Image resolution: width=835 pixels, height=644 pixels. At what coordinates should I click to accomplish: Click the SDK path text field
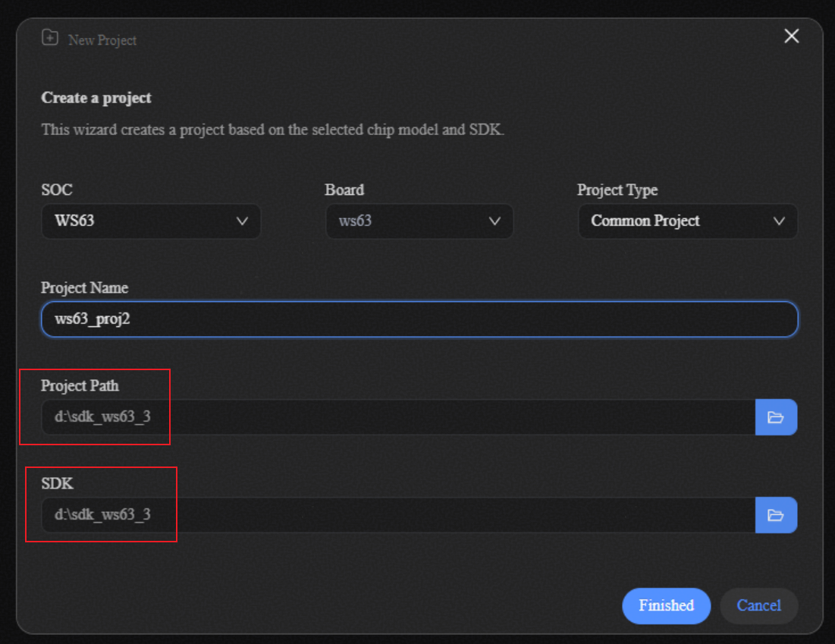click(x=397, y=515)
